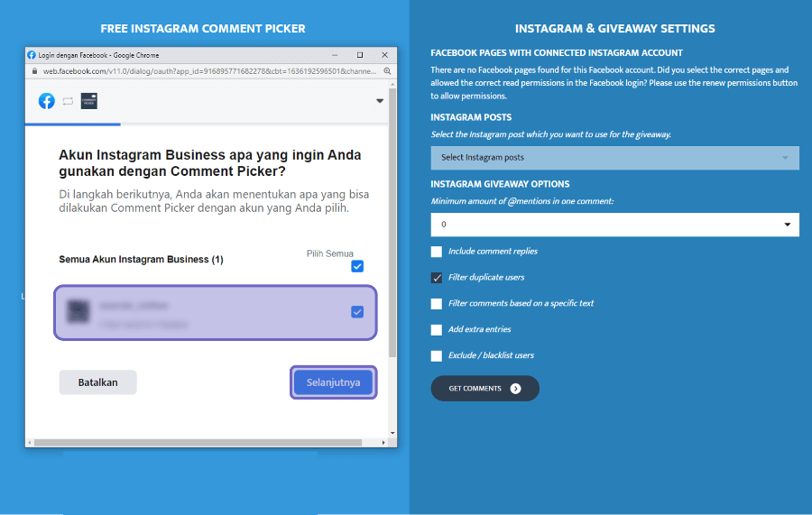This screenshot has width=812, height=515.
Task: Uncheck the blurred Instagram account checkbox
Action: 357,311
